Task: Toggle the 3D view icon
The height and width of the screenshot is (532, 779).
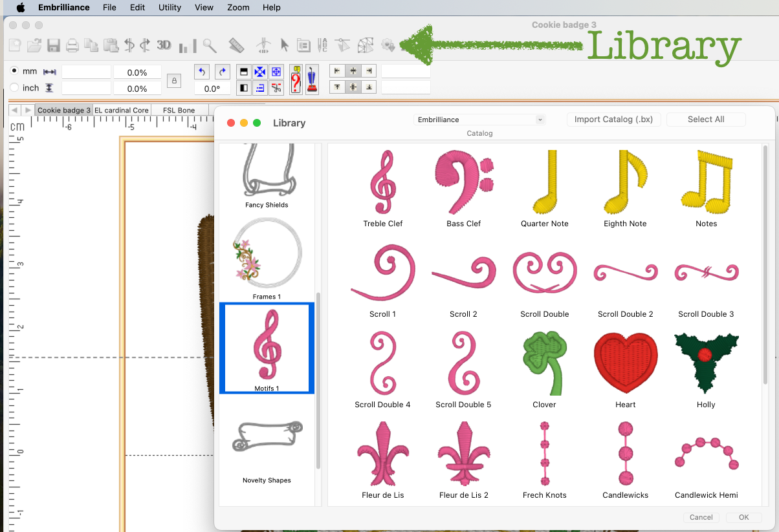Action: tap(164, 45)
